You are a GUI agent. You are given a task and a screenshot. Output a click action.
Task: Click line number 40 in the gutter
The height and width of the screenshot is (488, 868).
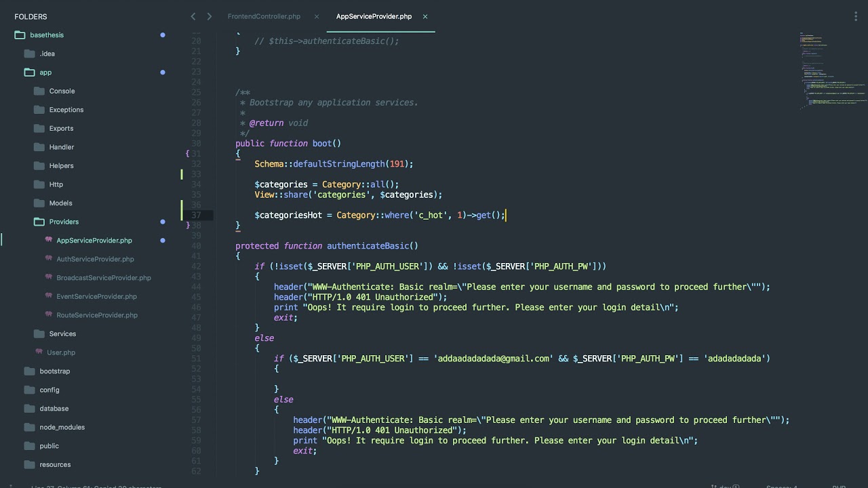coord(196,245)
